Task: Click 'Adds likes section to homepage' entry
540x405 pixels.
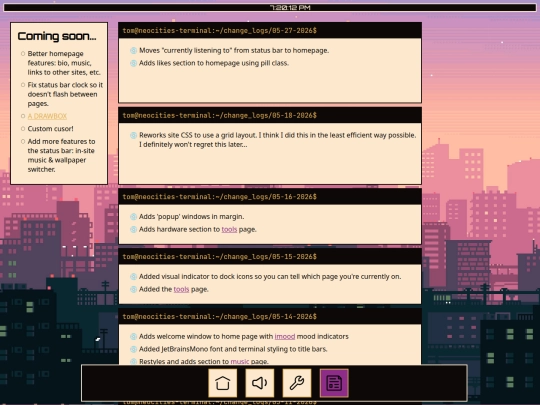Action: point(214,63)
